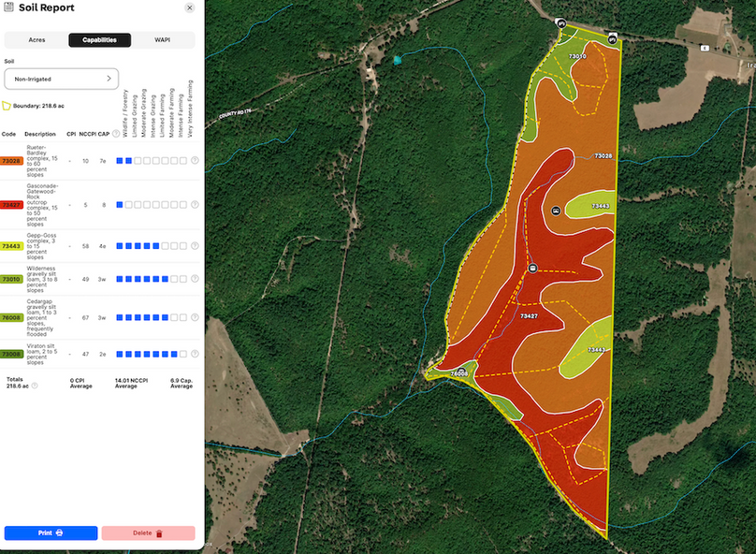Click the gate marker at the northeast corner
The image size is (756, 554).
612,38
